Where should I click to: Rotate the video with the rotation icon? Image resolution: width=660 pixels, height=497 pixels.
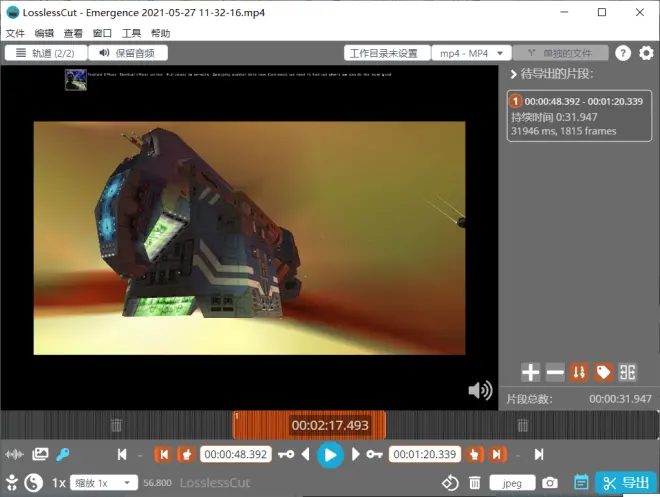pyautogui.click(x=450, y=483)
